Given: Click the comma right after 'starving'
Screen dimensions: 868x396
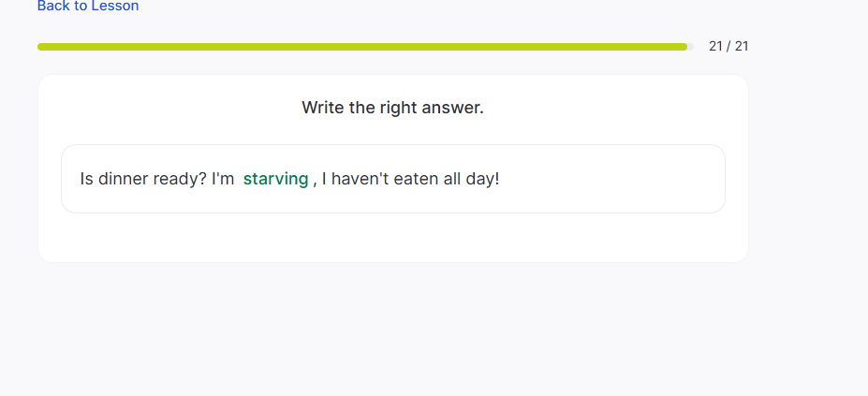Looking at the screenshot, I should 315,181.
